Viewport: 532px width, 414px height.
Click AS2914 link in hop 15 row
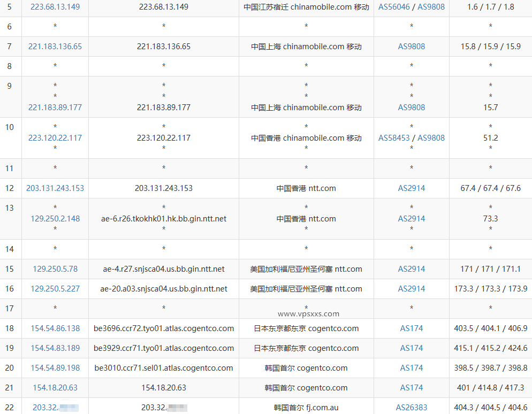(x=411, y=269)
